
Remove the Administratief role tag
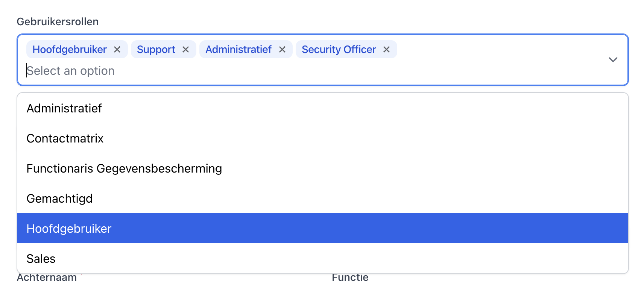(282, 50)
